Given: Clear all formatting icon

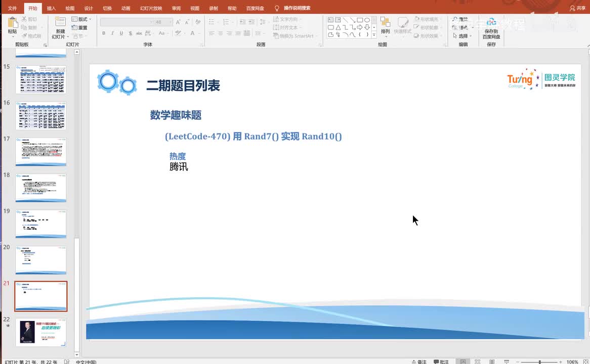Looking at the screenshot, I should click(x=198, y=22).
